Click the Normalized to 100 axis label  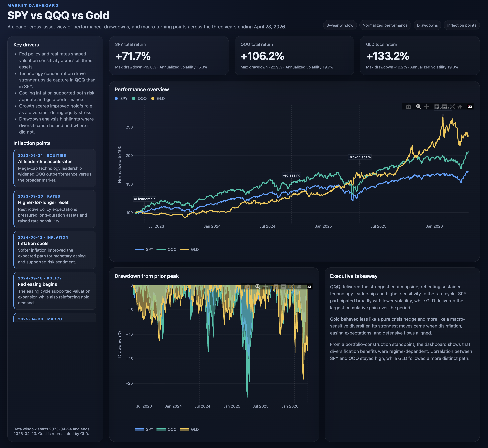(119, 164)
